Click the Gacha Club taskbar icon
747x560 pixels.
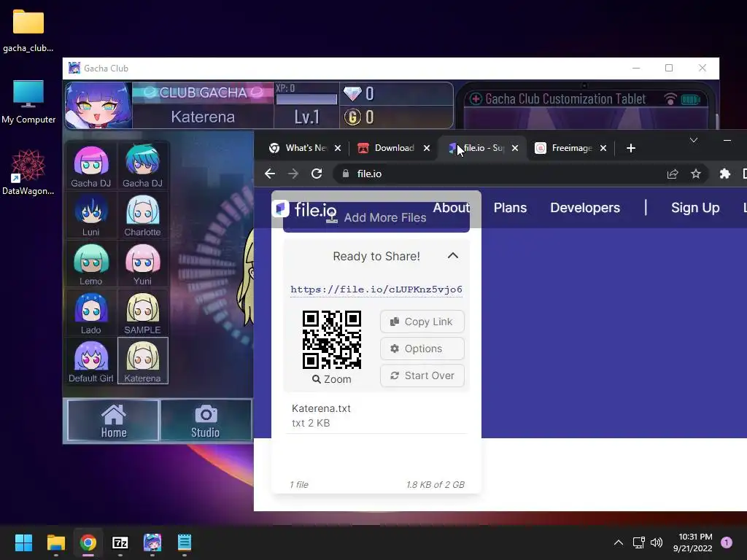[x=152, y=542]
